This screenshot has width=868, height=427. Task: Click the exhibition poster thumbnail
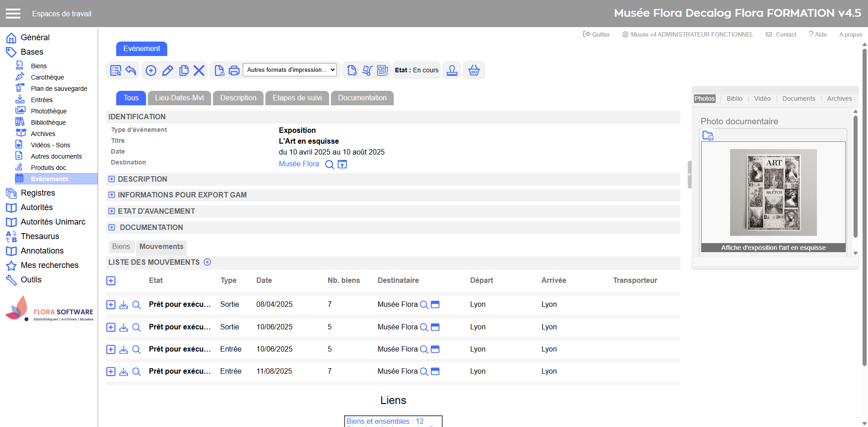[773, 192]
